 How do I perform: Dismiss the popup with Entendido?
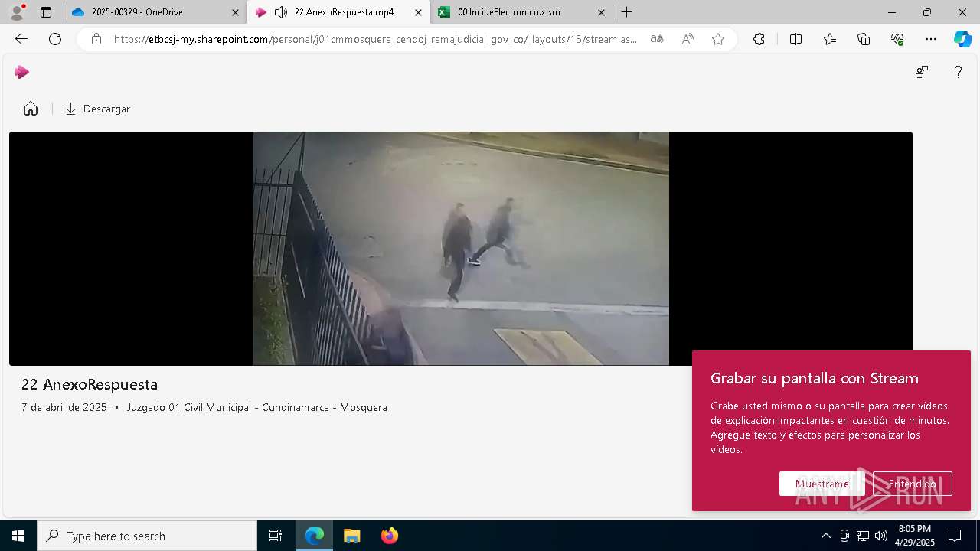point(913,484)
